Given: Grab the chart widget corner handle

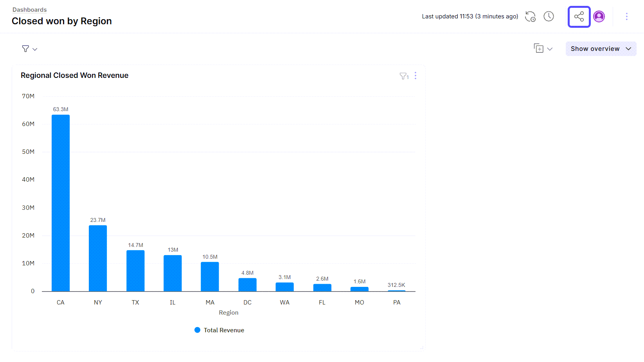Looking at the screenshot, I should tap(422, 348).
